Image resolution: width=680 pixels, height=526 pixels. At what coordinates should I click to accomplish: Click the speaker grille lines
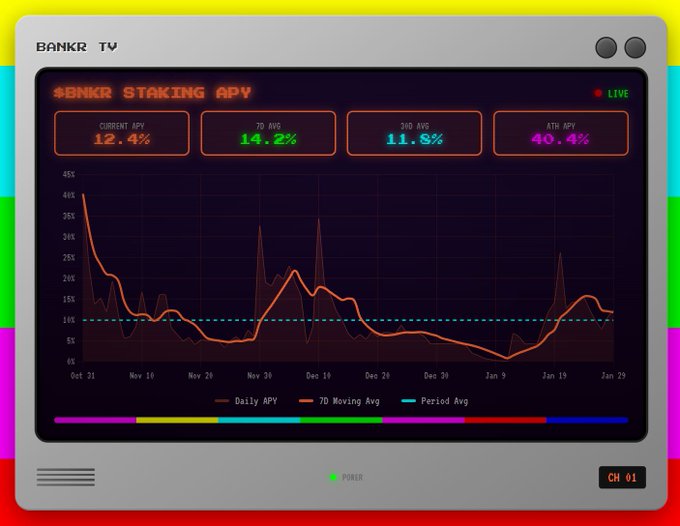[66, 477]
